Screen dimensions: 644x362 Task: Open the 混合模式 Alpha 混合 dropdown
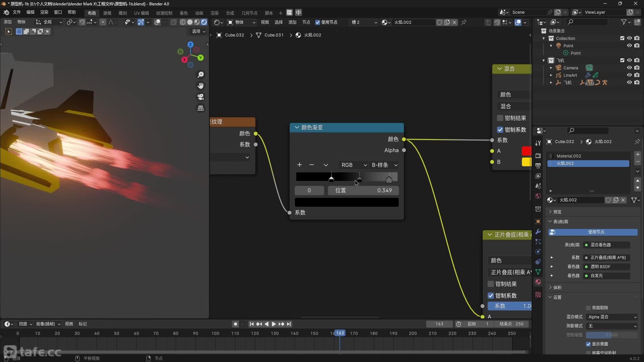point(612,317)
